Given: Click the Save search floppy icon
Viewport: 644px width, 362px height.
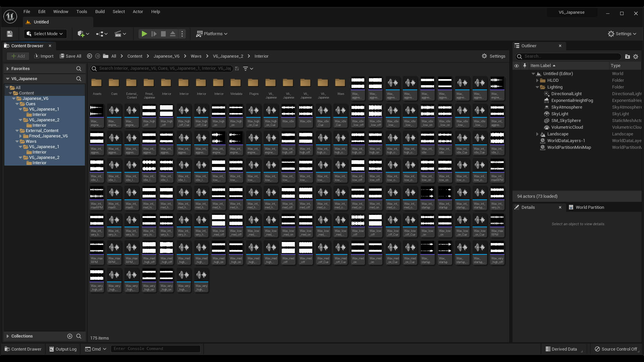Looking at the screenshot, I should [x=237, y=69].
